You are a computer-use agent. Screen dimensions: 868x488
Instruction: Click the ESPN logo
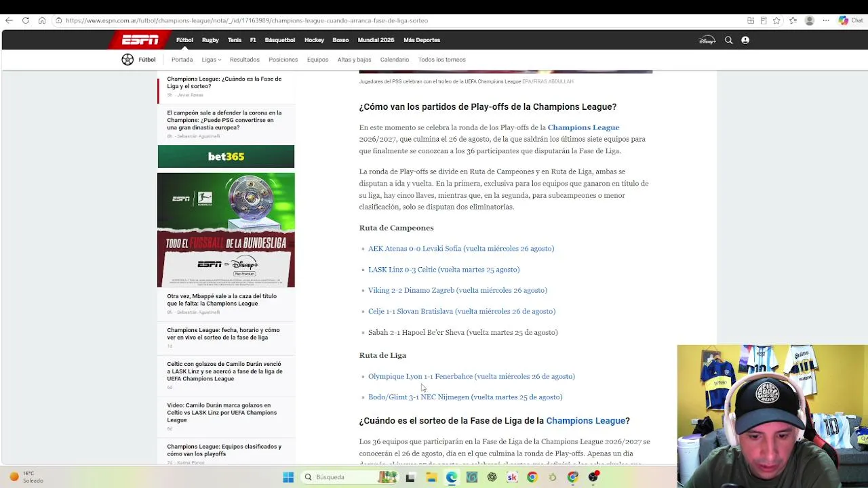click(140, 40)
